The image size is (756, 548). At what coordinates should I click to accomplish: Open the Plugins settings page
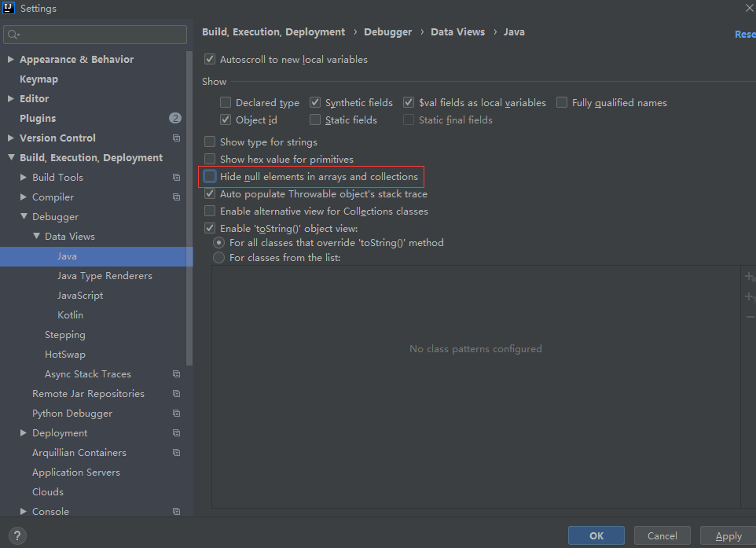point(38,118)
